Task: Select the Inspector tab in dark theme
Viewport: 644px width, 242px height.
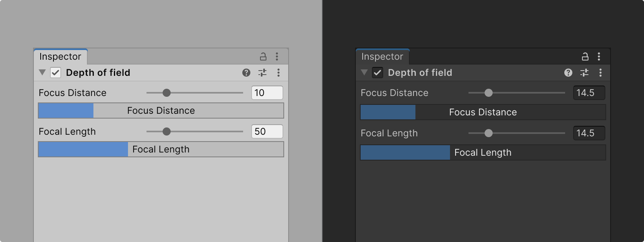Action: click(x=382, y=56)
